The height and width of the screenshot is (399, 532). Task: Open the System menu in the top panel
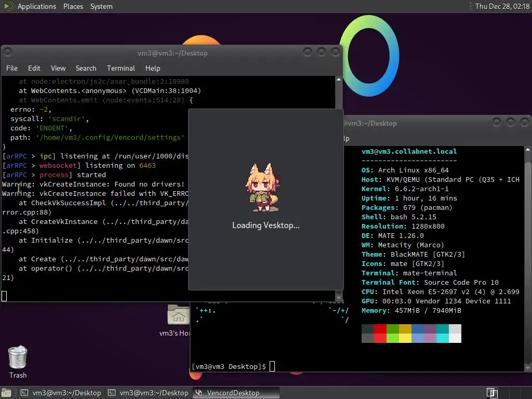click(101, 6)
